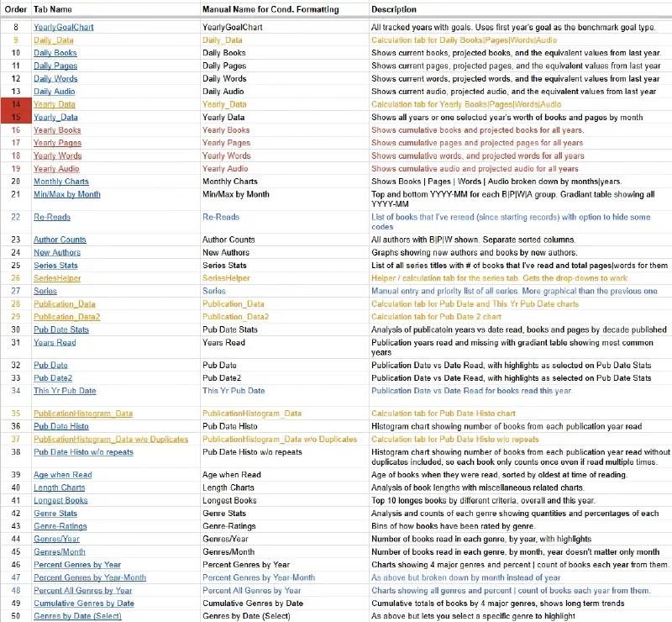Open the YearlyGoalChart tab link

click(64, 27)
